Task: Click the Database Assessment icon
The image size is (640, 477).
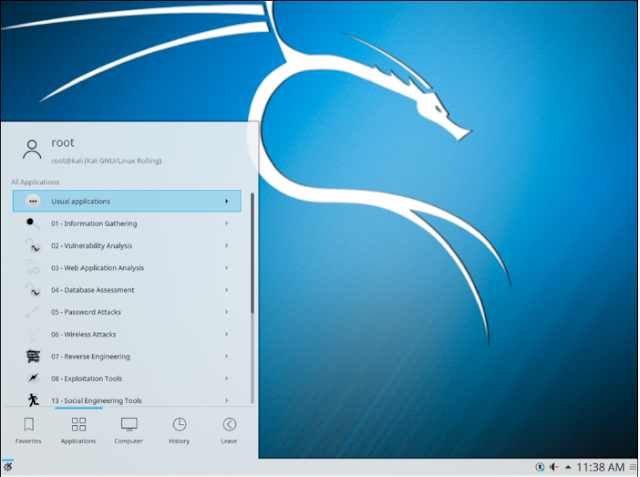Action: pos(33,290)
